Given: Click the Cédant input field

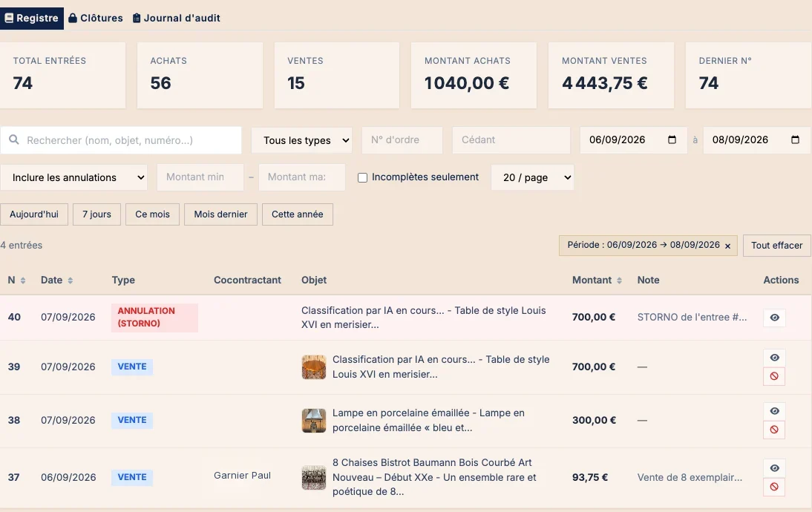Looking at the screenshot, I should (511, 140).
